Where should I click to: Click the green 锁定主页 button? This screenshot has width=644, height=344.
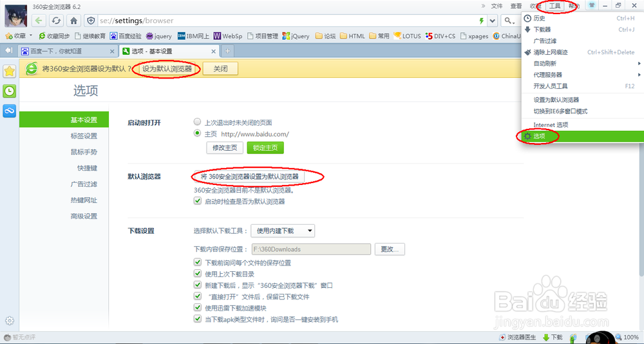[265, 148]
